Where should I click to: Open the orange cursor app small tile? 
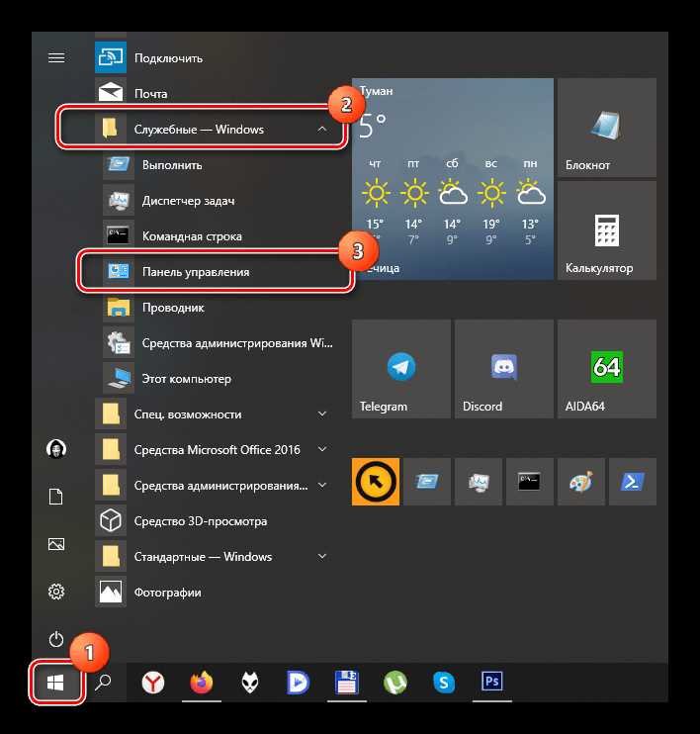click(x=376, y=482)
